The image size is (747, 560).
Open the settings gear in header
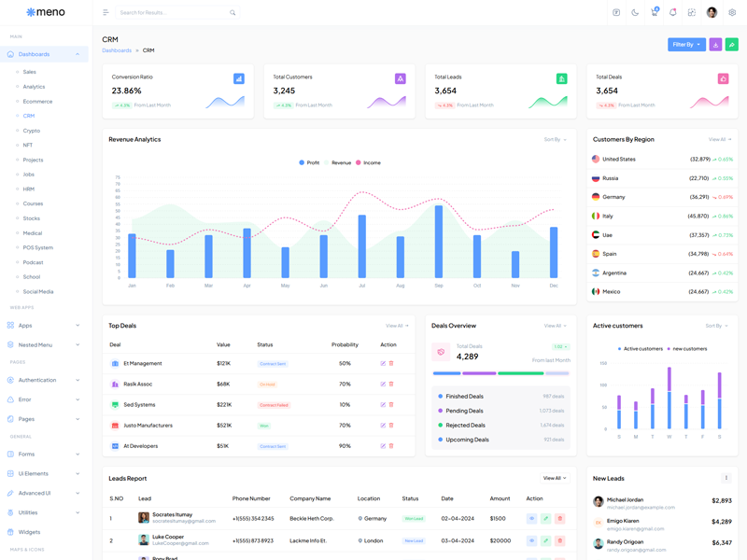click(x=732, y=12)
